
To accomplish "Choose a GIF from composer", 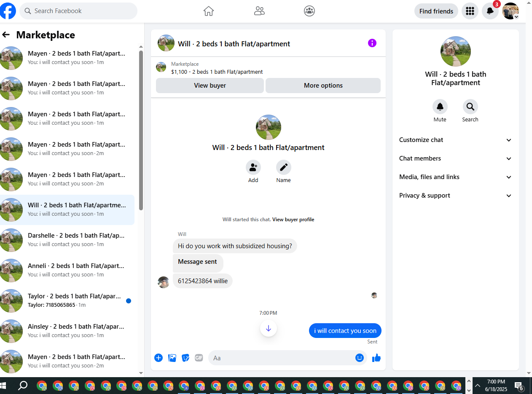I will tap(199, 358).
